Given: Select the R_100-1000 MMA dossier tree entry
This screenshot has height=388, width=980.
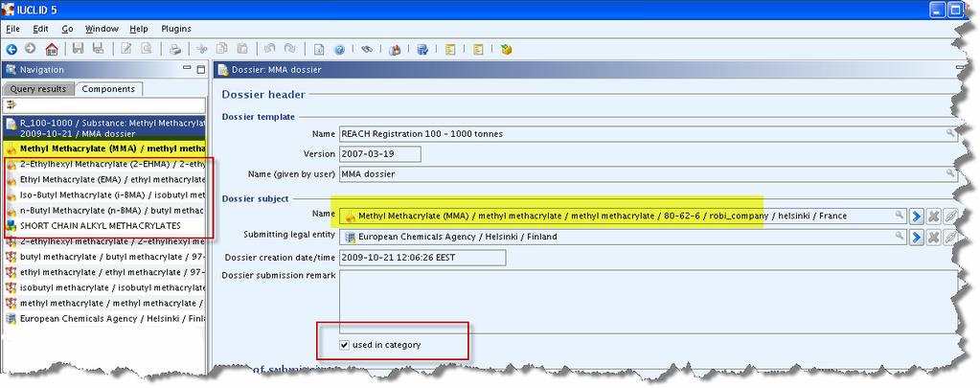Looking at the screenshot, I should tap(104, 128).
